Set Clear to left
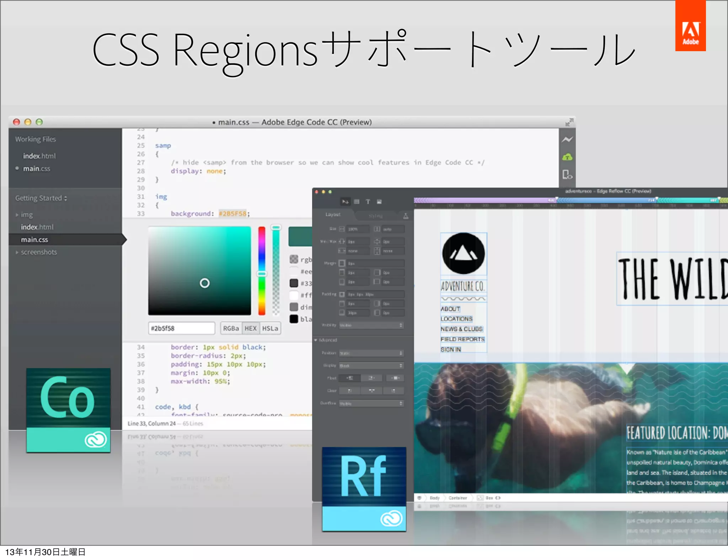The height and width of the screenshot is (560, 728). pos(350,391)
